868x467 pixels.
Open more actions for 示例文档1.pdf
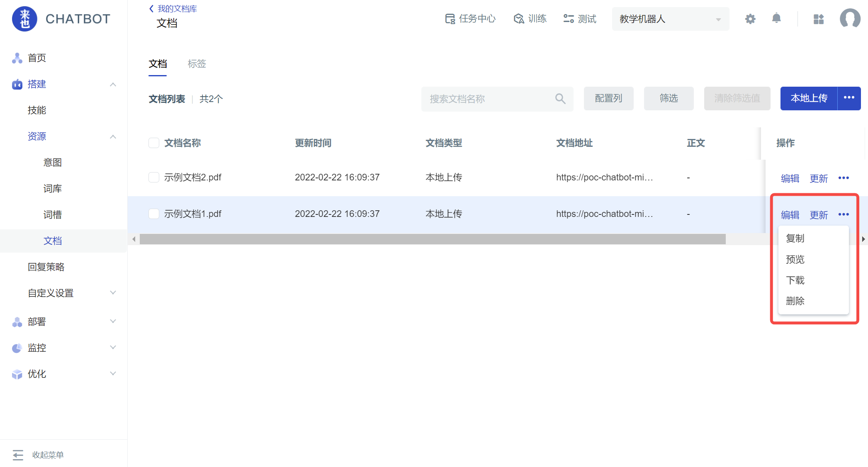click(844, 214)
